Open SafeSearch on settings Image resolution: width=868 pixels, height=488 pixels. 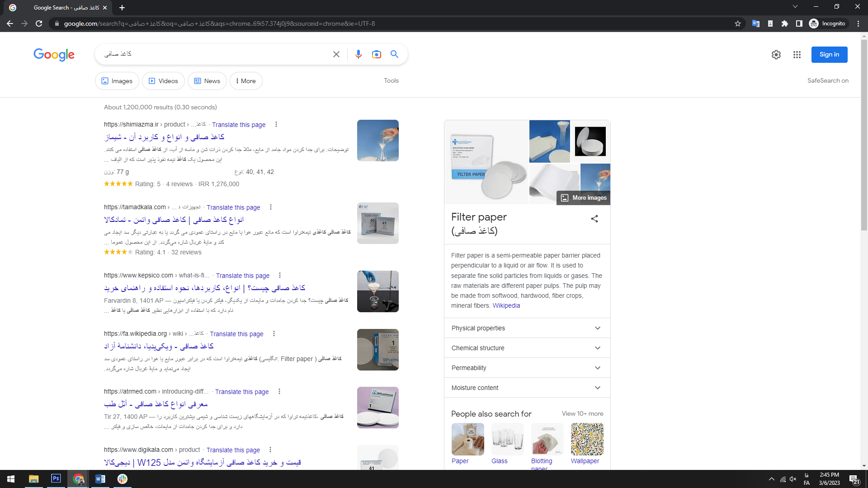(x=828, y=80)
